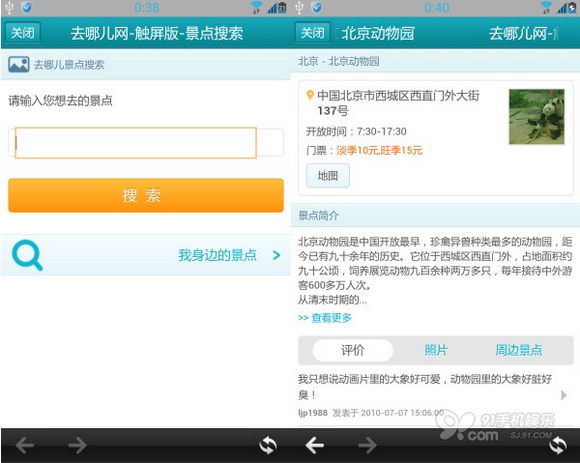Click the clock showing 0:40
The width and height of the screenshot is (580, 463).
pyautogui.click(x=437, y=7)
